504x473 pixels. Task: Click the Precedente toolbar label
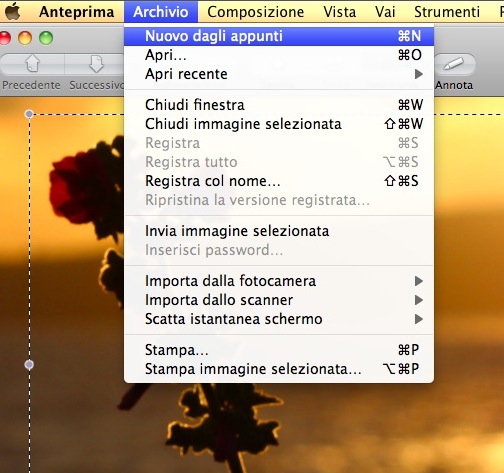coord(31,85)
